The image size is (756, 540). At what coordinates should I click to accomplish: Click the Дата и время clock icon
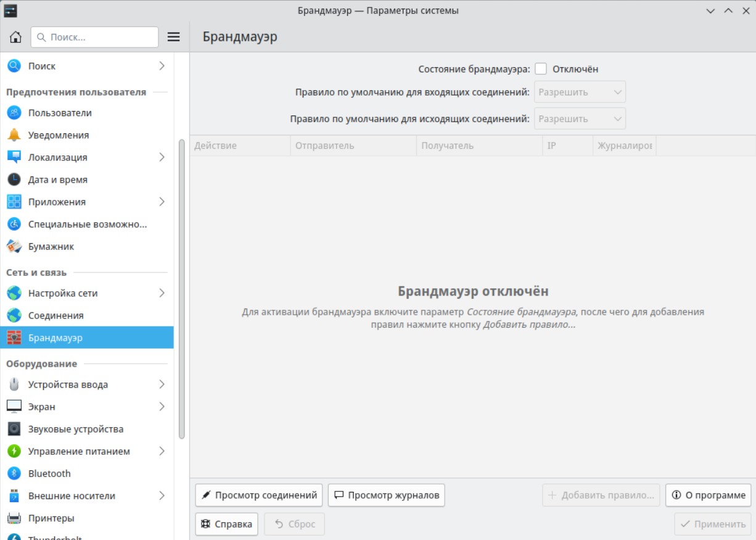coord(14,180)
